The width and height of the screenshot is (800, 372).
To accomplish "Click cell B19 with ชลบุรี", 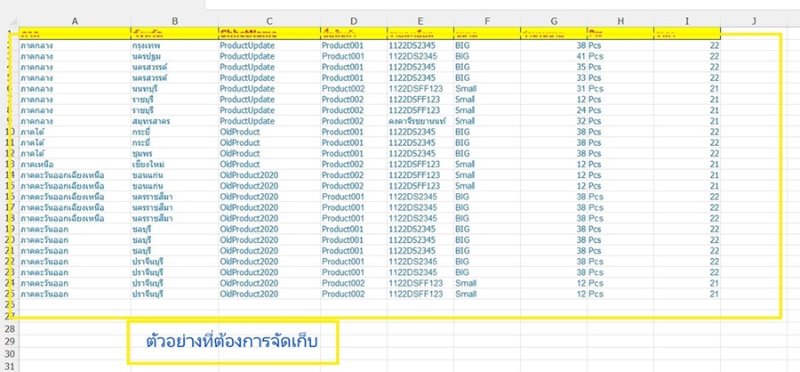I will [174, 229].
